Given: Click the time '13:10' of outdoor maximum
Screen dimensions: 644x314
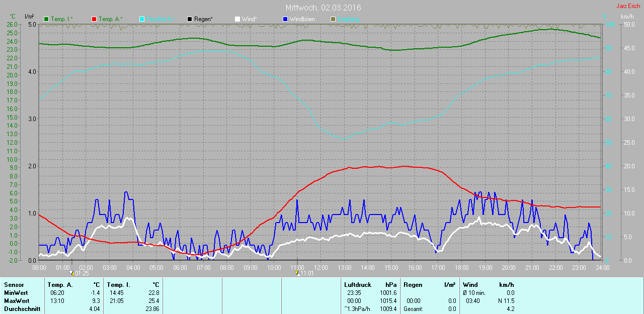Looking at the screenshot, I should point(57,301).
